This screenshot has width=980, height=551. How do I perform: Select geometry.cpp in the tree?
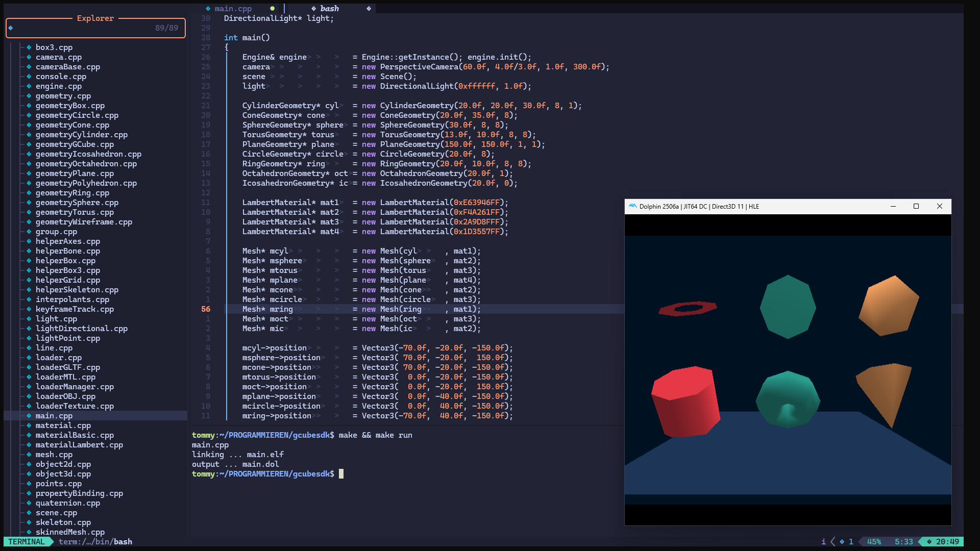click(x=63, y=96)
